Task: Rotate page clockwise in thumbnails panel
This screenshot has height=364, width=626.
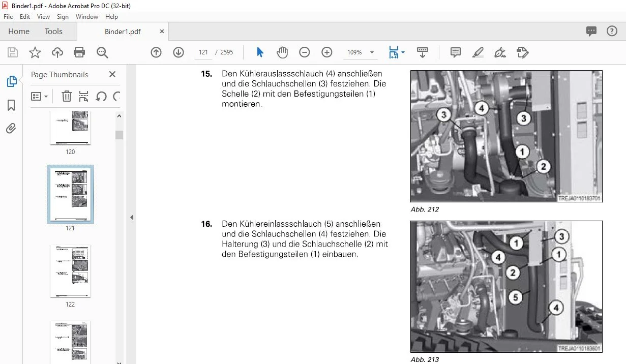Action: [x=117, y=96]
